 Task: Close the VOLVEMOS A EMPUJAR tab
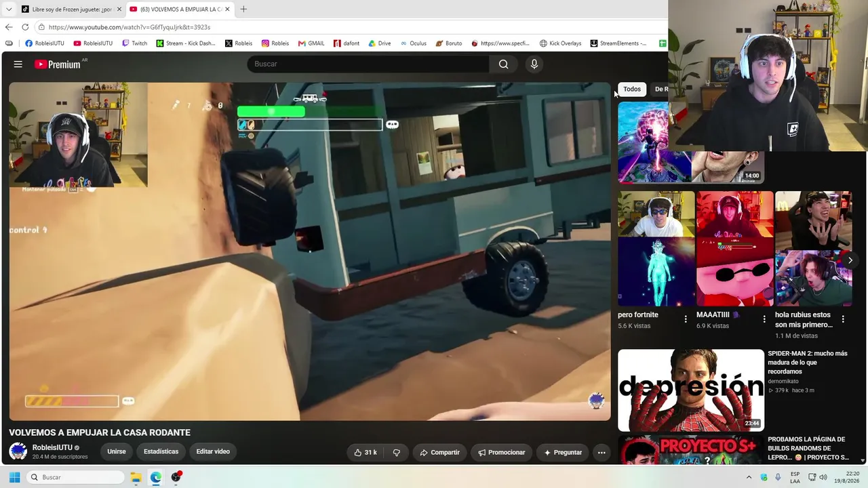click(227, 9)
